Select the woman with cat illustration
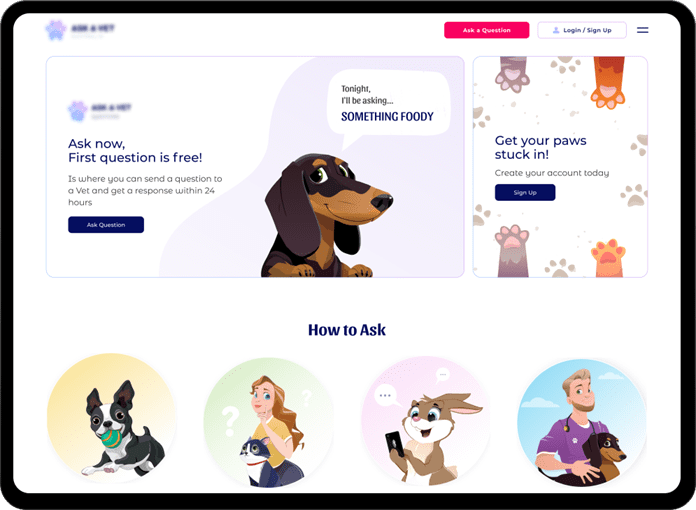Image resolution: width=696 pixels, height=510 pixels. click(268, 422)
